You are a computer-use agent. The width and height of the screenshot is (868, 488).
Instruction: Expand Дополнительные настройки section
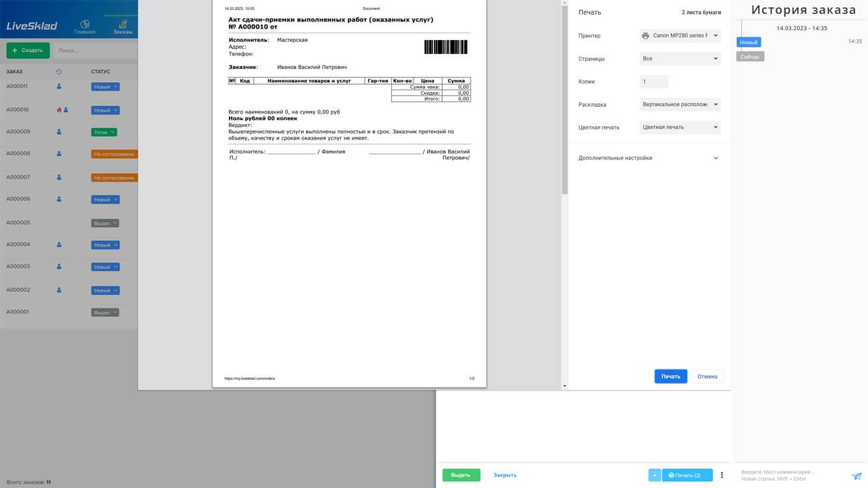648,158
